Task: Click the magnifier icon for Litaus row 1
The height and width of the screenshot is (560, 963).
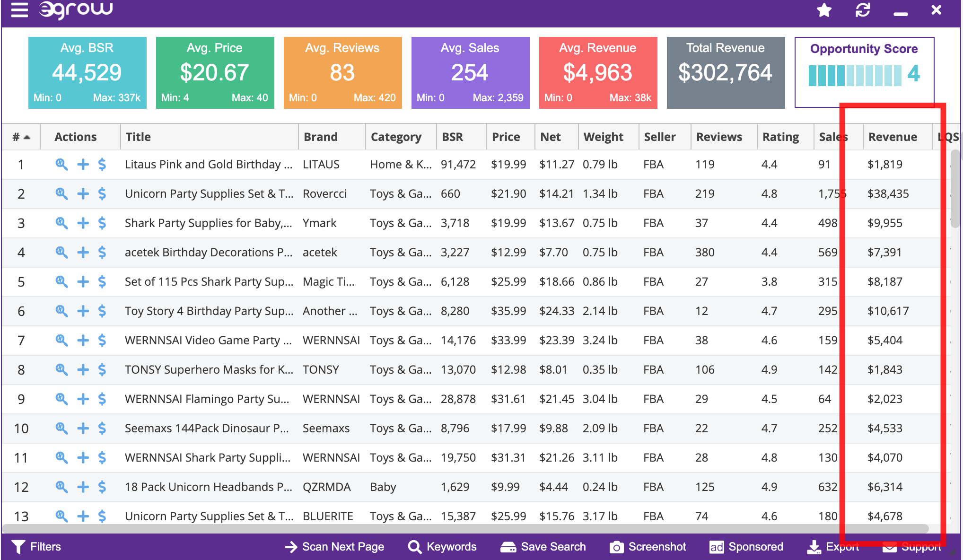Action: (61, 164)
